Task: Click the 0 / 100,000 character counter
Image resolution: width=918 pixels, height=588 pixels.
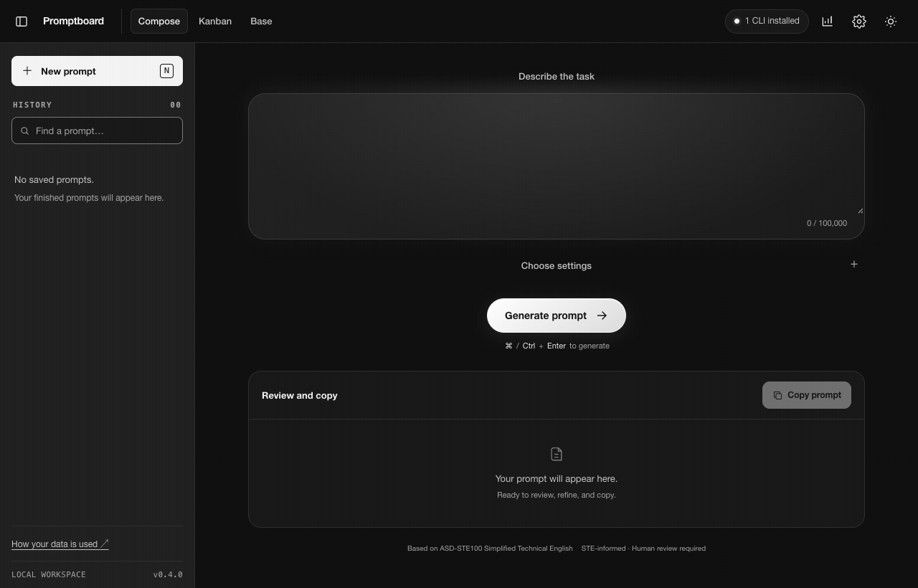Action: [x=827, y=223]
